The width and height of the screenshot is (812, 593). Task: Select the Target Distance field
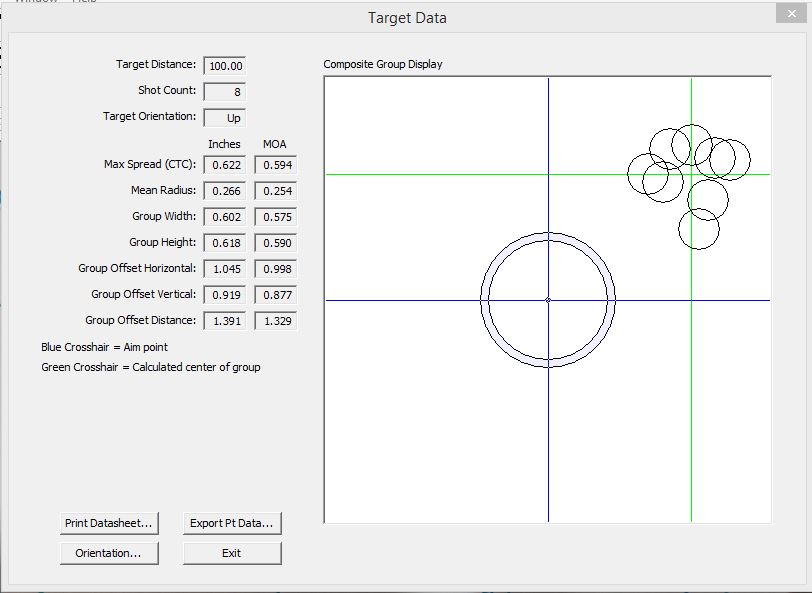224,66
